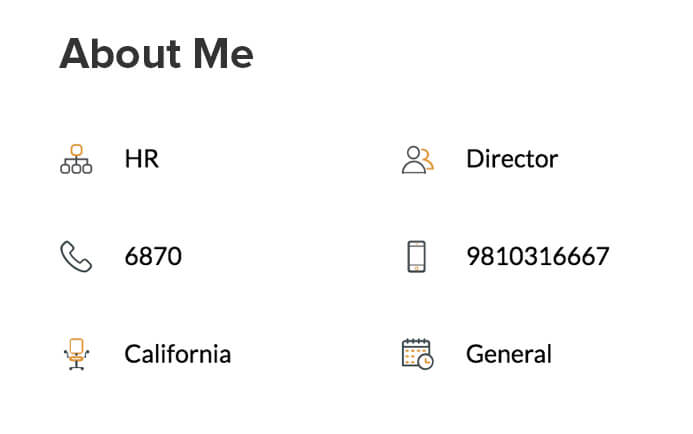This screenshot has height=434, width=693.
Task: Click the mobile phone icon
Action: [x=417, y=257]
